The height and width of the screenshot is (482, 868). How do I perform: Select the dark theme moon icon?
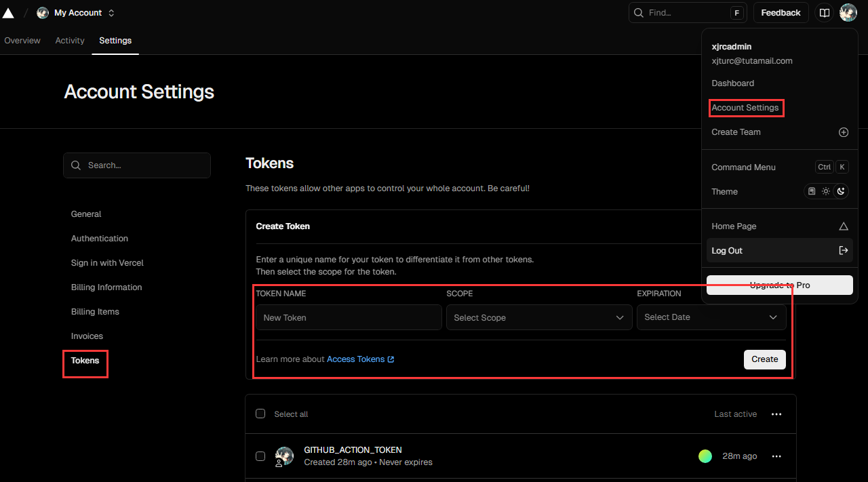tap(841, 192)
